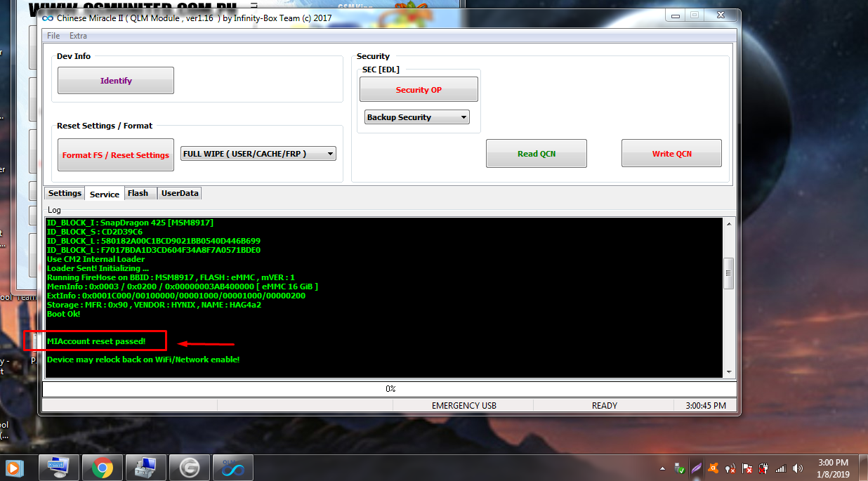This screenshot has height=481, width=868.
Task: Open Action Center flag icon
Action: point(748,468)
